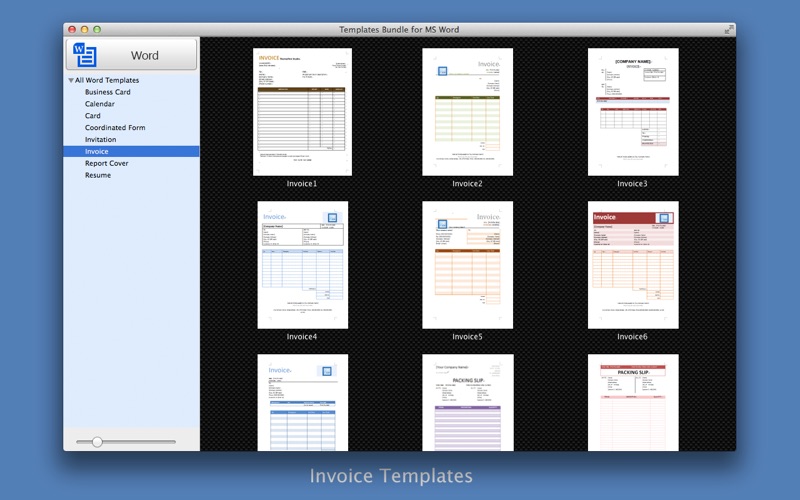Open the Business Card category
The width and height of the screenshot is (800, 500).
[x=108, y=92]
